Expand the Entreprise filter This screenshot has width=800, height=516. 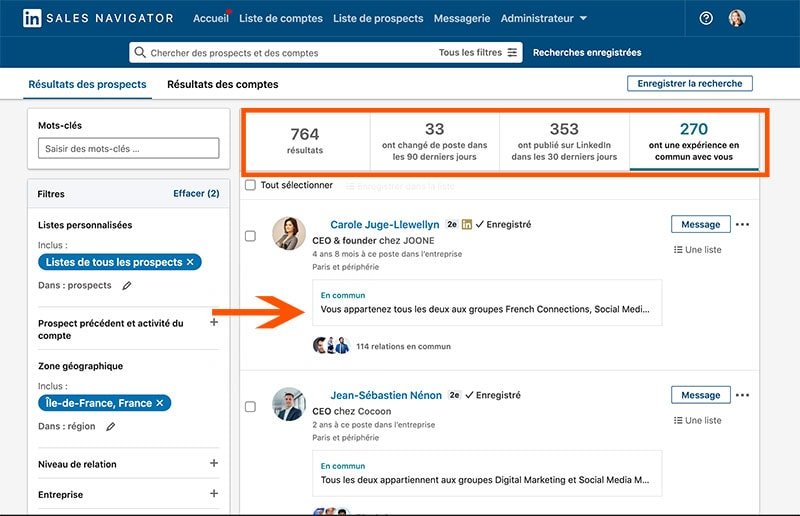[214, 493]
